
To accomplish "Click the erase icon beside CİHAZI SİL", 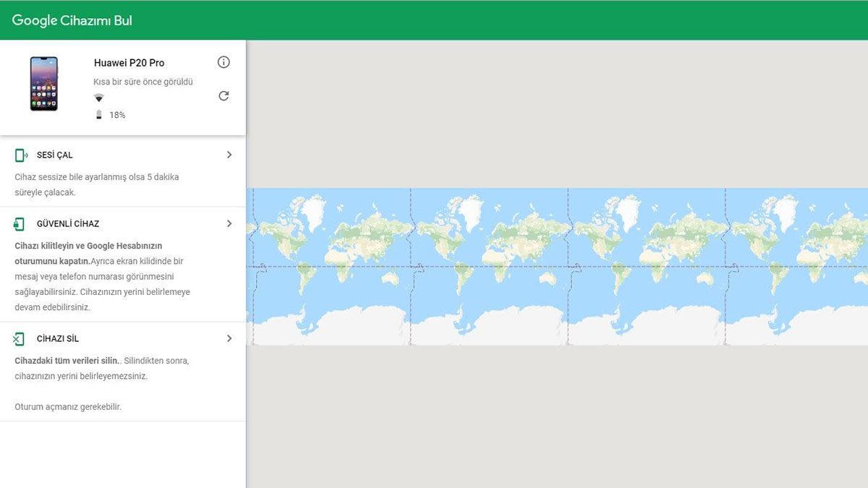I will (x=20, y=339).
